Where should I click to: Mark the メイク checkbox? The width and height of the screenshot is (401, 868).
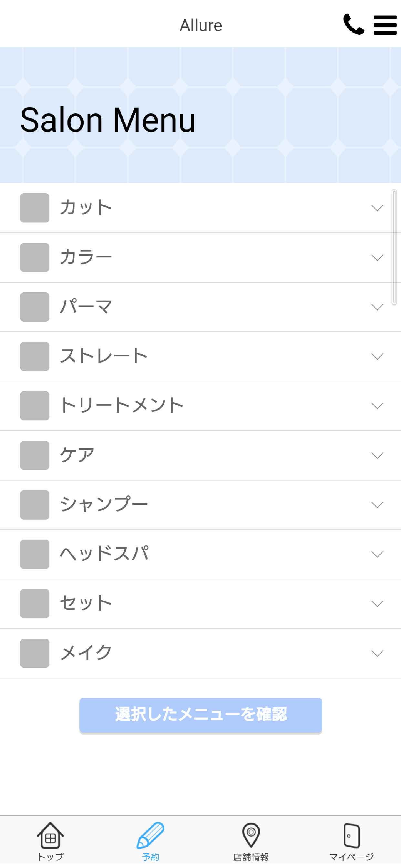point(35,653)
